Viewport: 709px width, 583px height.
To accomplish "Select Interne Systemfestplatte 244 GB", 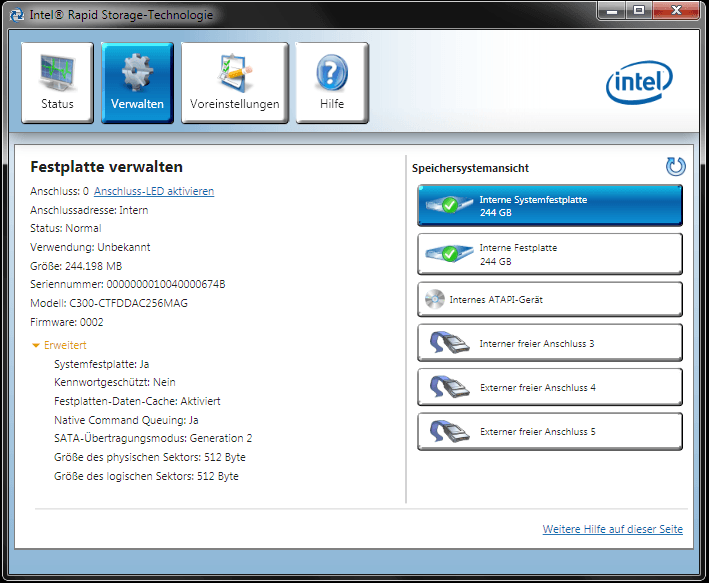I will coord(550,206).
